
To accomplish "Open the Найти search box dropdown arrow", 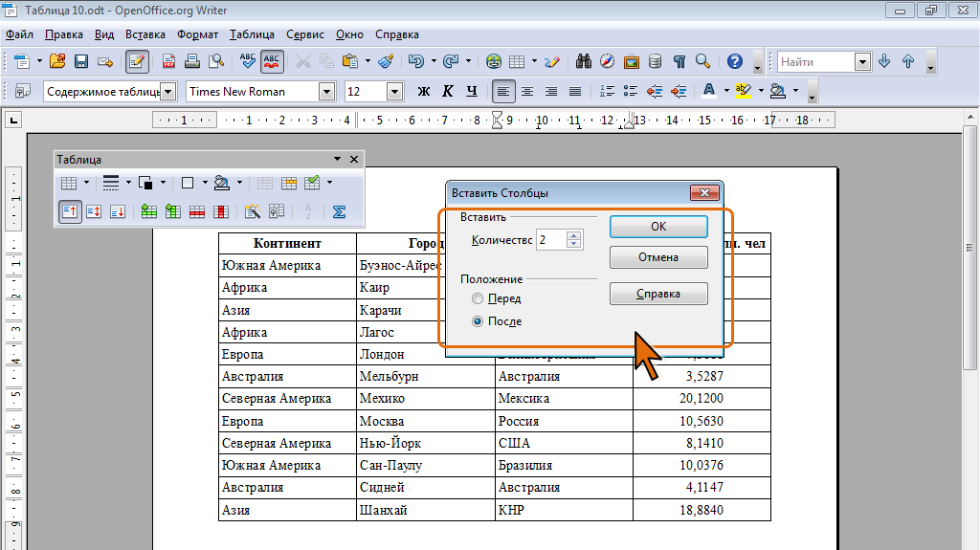I will point(862,62).
